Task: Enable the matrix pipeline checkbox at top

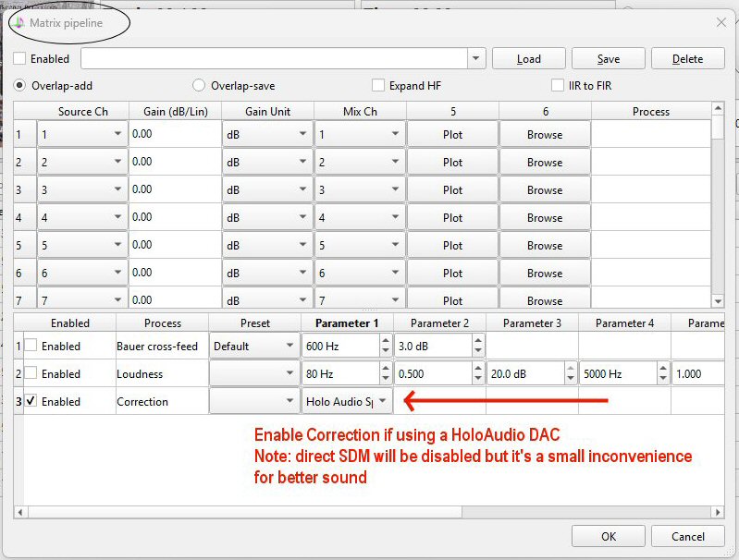Action: tap(19, 59)
